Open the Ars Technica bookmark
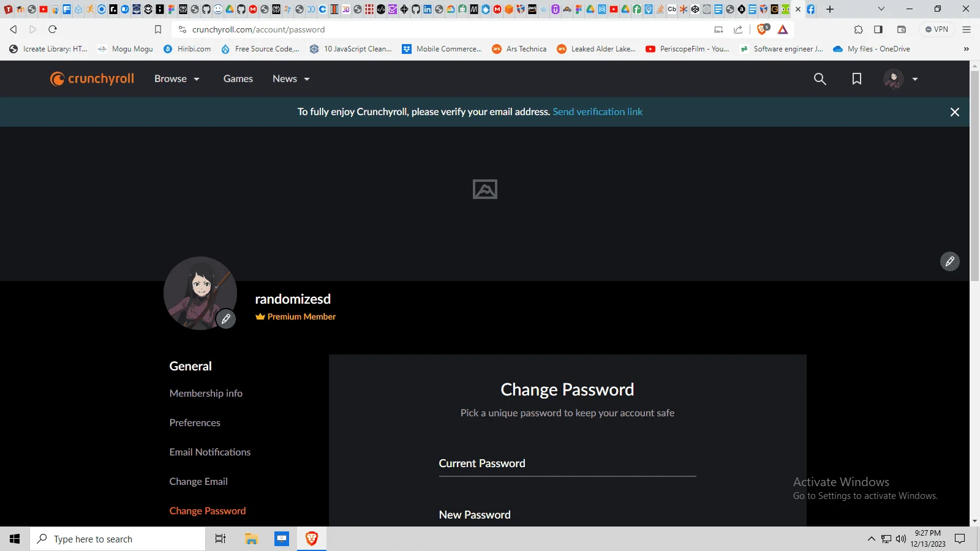Image resolution: width=980 pixels, height=551 pixels. tap(519, 49)
